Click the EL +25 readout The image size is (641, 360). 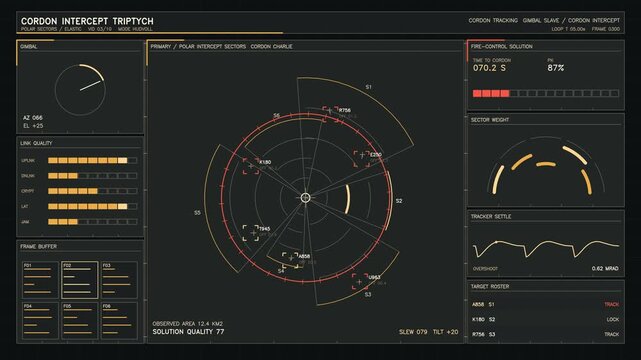(x=33, y=126)
